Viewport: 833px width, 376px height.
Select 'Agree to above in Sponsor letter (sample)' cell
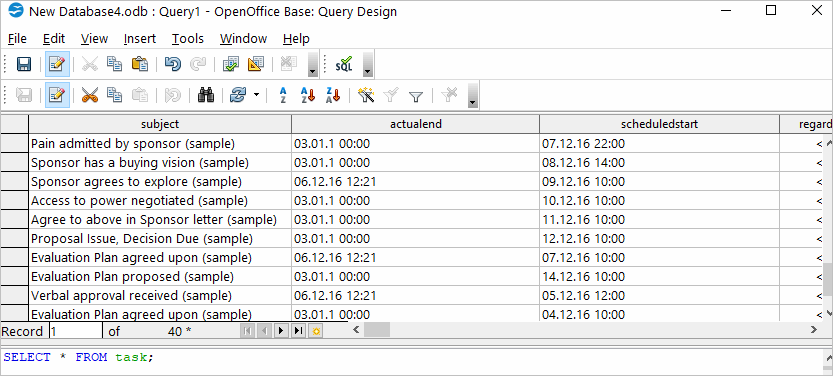tap(160, 219)
